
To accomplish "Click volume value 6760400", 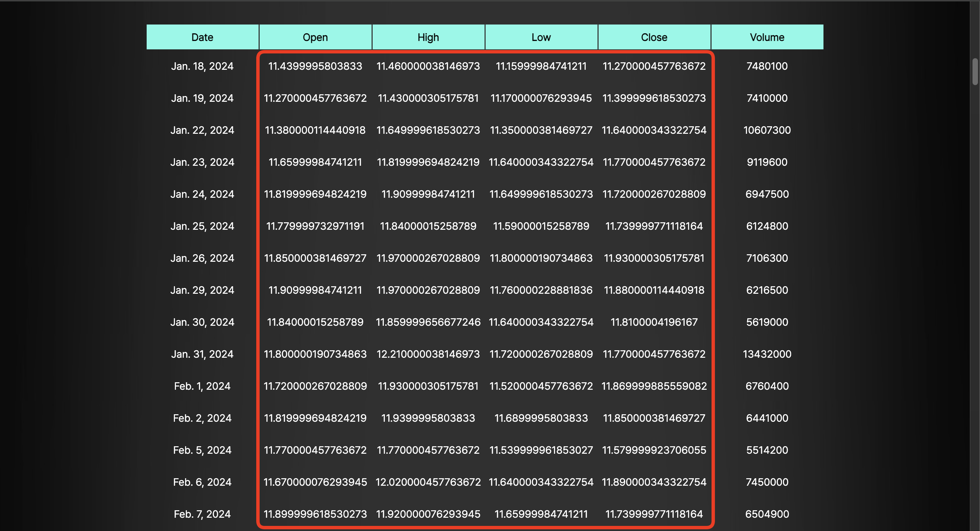I will click(x=767, y=386).
